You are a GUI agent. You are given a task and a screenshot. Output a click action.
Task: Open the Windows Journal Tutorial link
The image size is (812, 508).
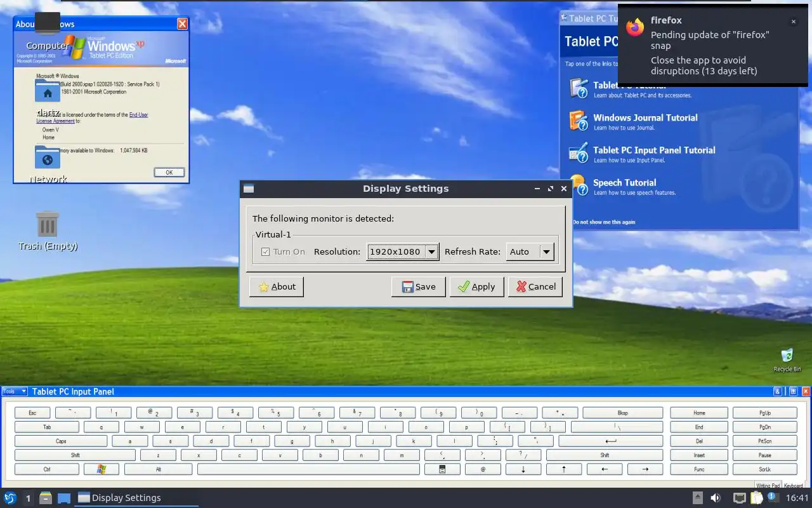pyautogui.click(x=645, y=117)
